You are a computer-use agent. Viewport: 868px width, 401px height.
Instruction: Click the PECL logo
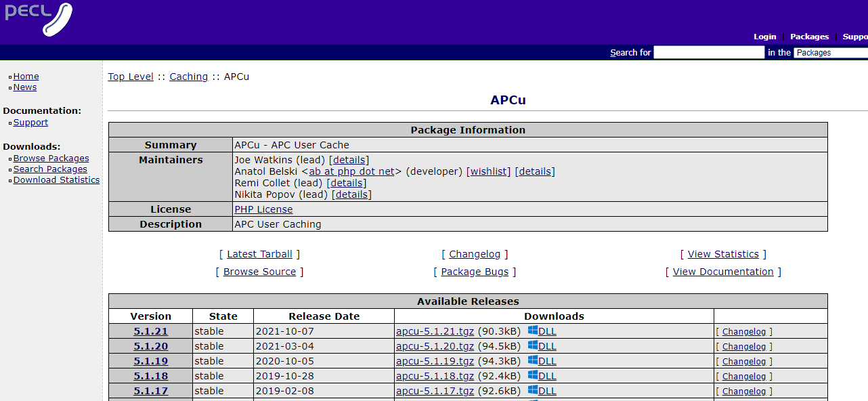(39, 20)
